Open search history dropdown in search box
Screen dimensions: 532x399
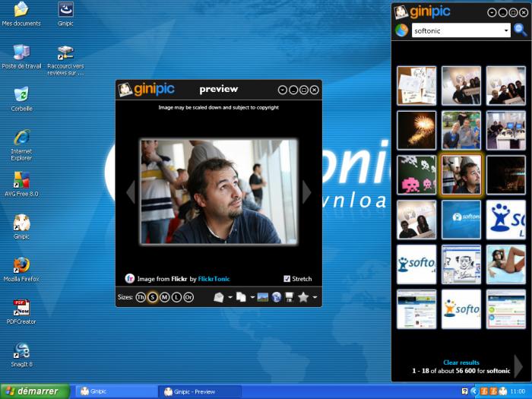point(506,30)
